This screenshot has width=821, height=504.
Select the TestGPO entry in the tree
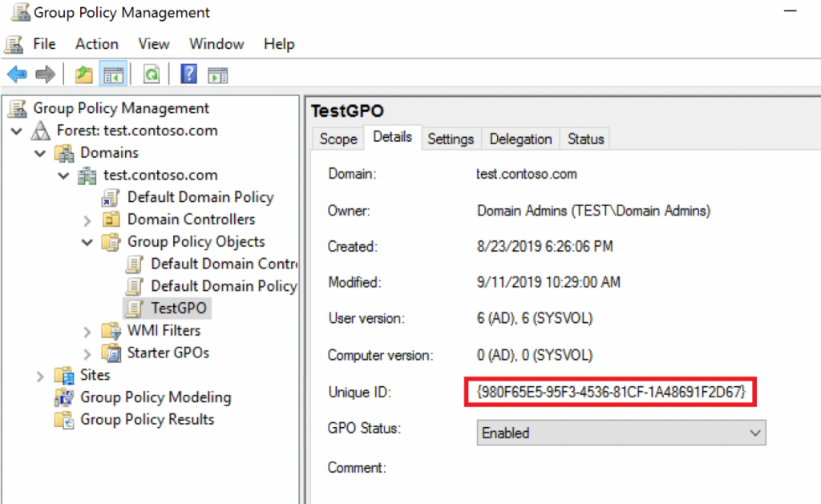177,308
